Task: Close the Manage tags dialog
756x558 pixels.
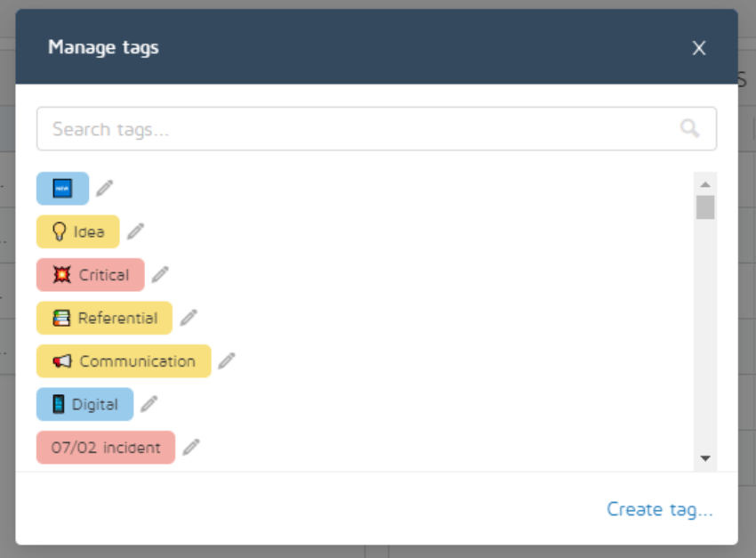Action: (x=699, y=48)
